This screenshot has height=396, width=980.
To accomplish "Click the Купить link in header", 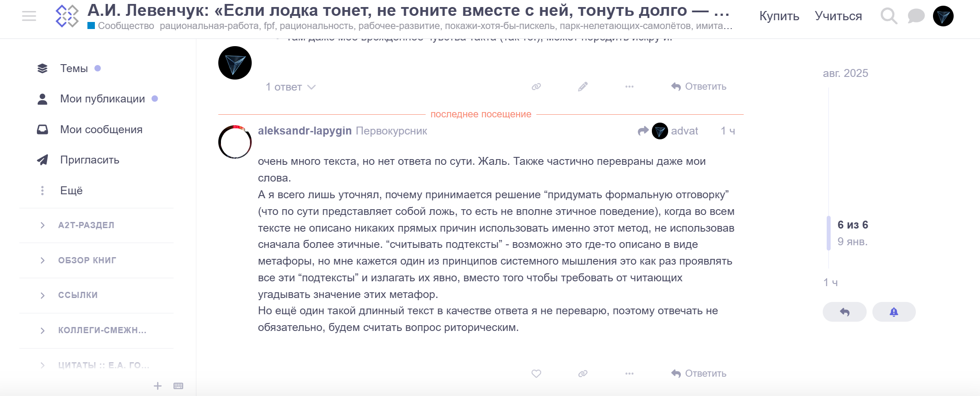I will pos(779,16).
